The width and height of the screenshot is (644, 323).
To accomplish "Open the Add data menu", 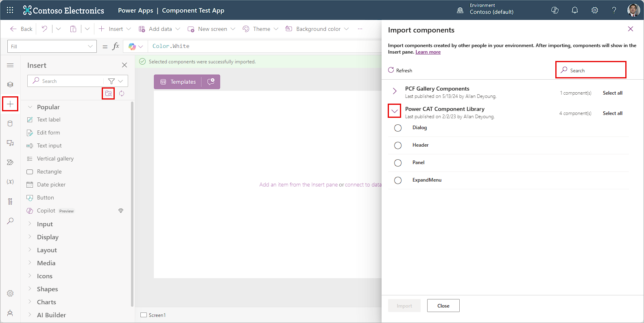I will (x=159, y=29).
